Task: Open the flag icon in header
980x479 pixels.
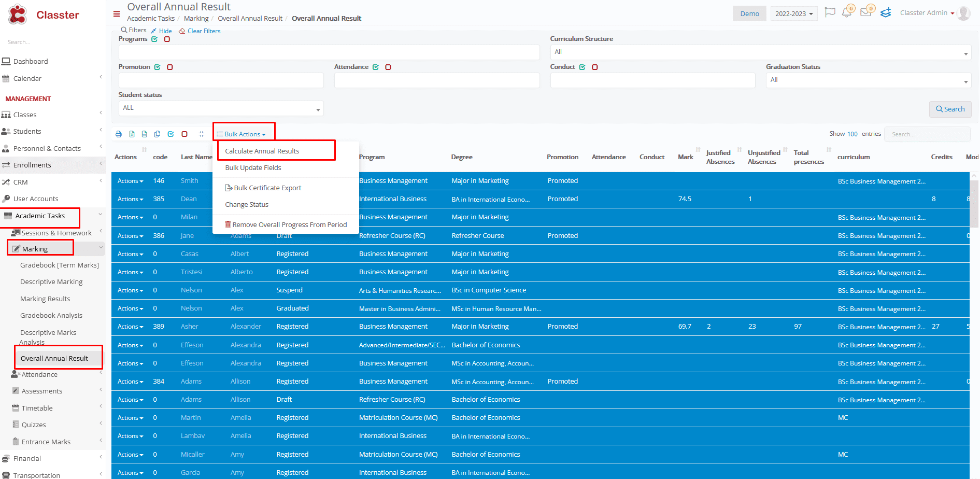Action: point(830,12)
